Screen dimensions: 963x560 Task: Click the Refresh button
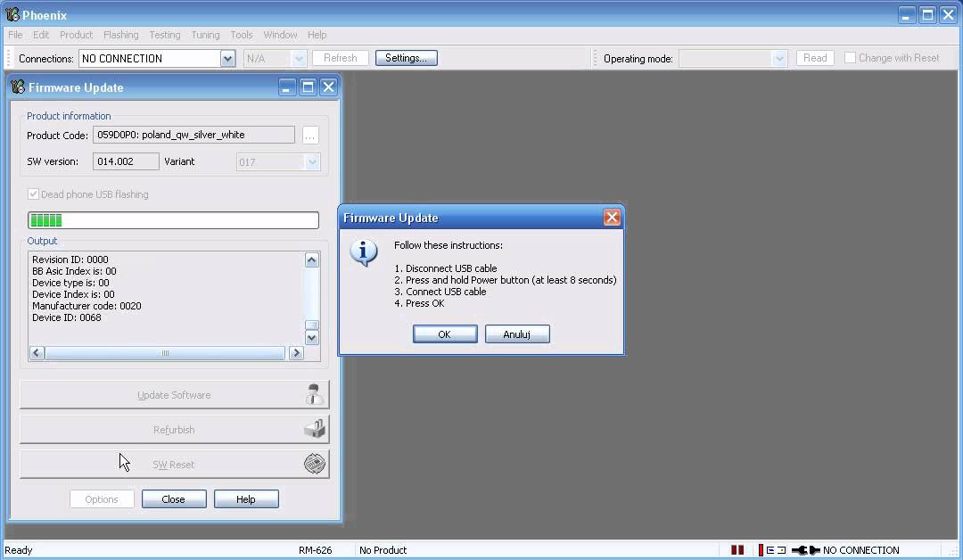341,58
